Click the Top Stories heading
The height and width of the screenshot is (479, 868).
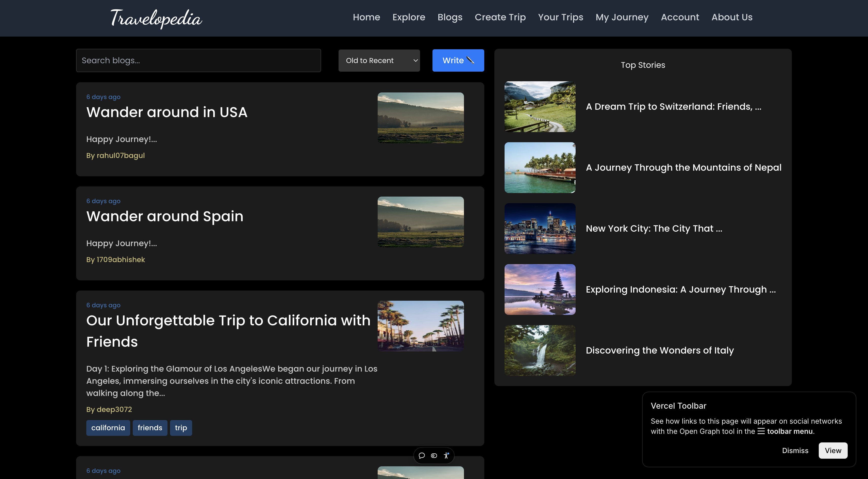pos(643,65)
